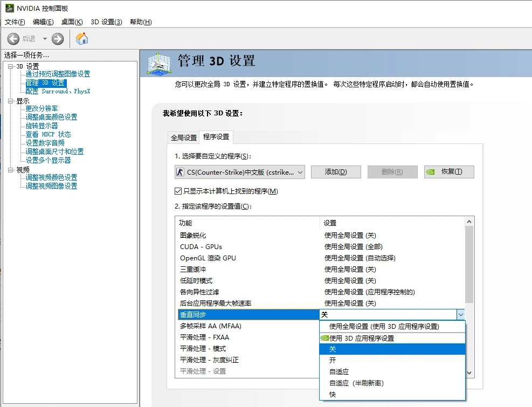Select the 多帧采样 AA (MFAA) feature row
This screenshot has width=532, height=407.
pyautogui.click(x=248, y=326)
